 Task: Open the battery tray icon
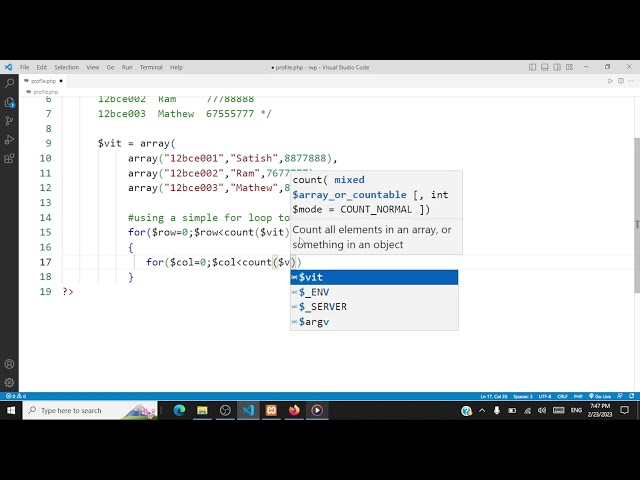tap(512, 411)
